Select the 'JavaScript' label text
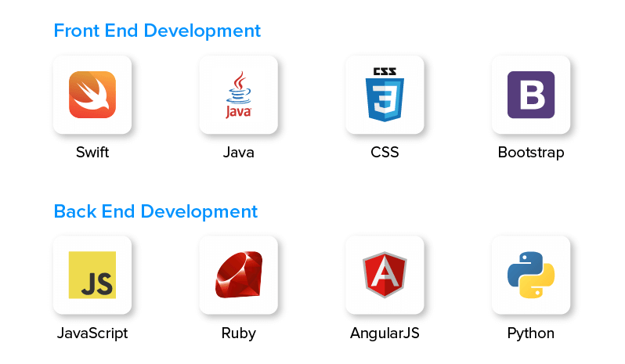 click(x=92, y=333)
